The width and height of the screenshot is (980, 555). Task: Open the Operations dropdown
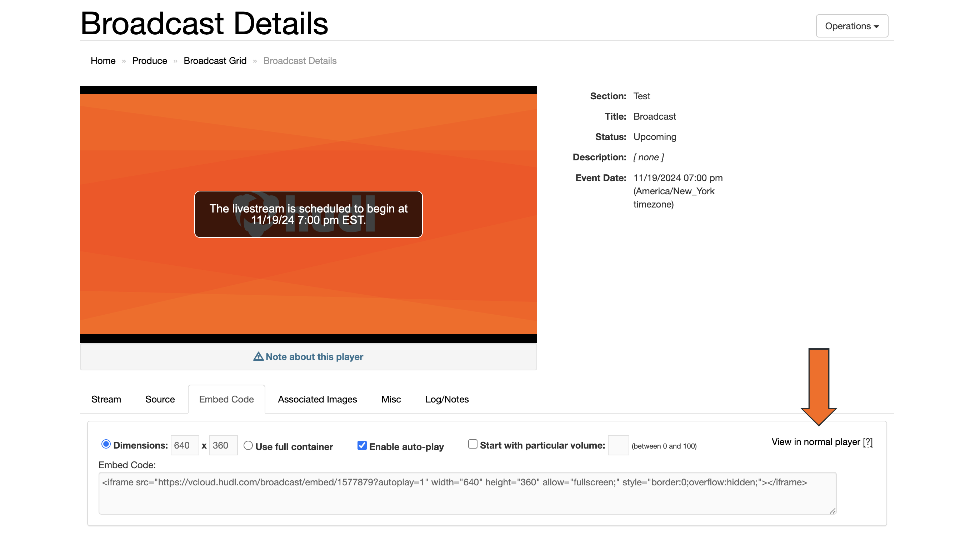tap(851, 26)
